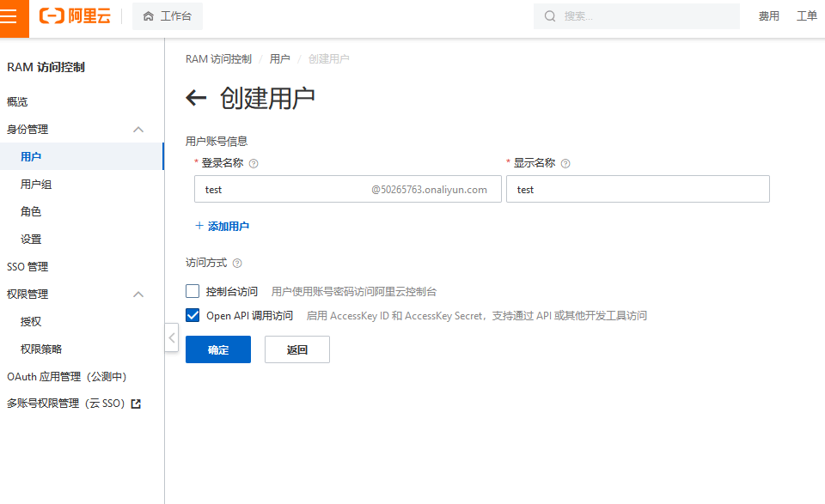Image resolution: width=825 pixels, height=504 pixels.
Task: Open 角色 in the sidebar
Action: click(x=31, y=212)
